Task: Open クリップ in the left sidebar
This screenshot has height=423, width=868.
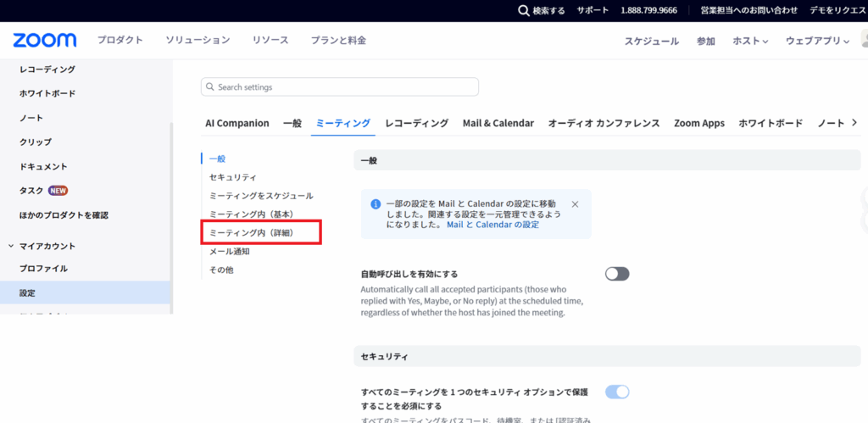Action: tap(36, 142)
